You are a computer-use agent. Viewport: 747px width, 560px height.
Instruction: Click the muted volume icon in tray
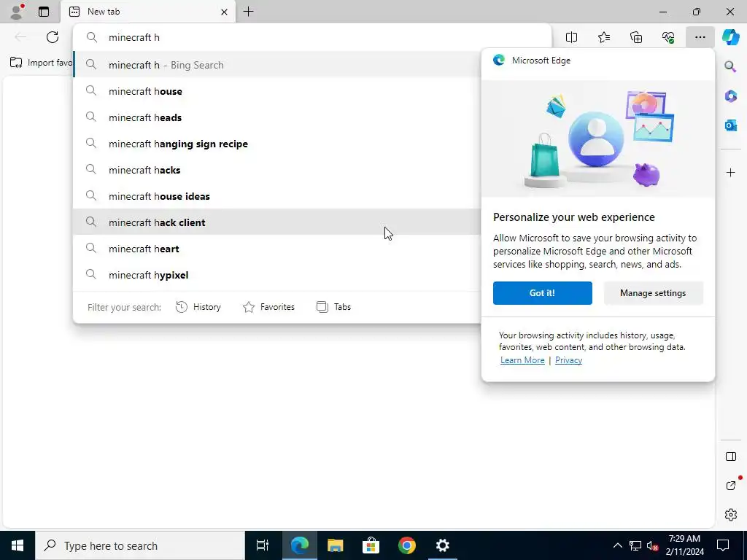point(652,545)
